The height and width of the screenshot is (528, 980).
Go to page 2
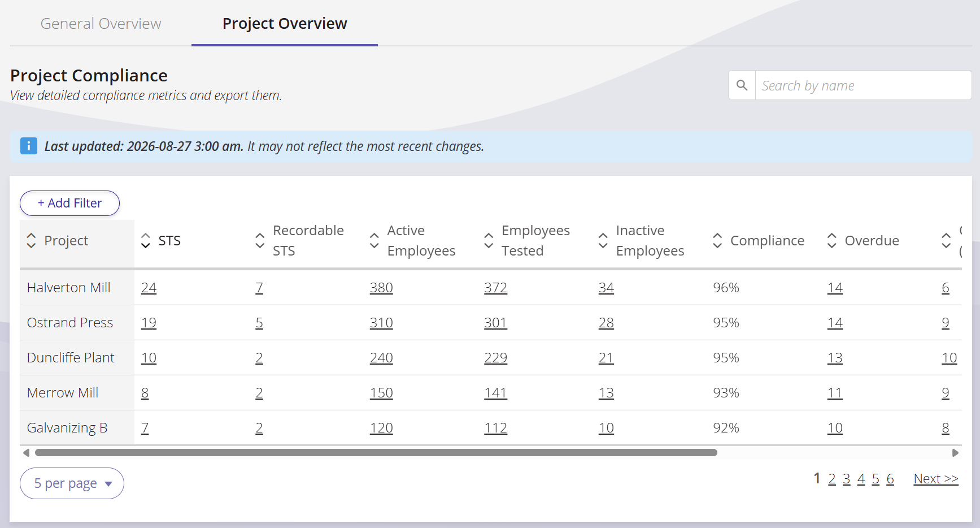[x=832, y=479]
